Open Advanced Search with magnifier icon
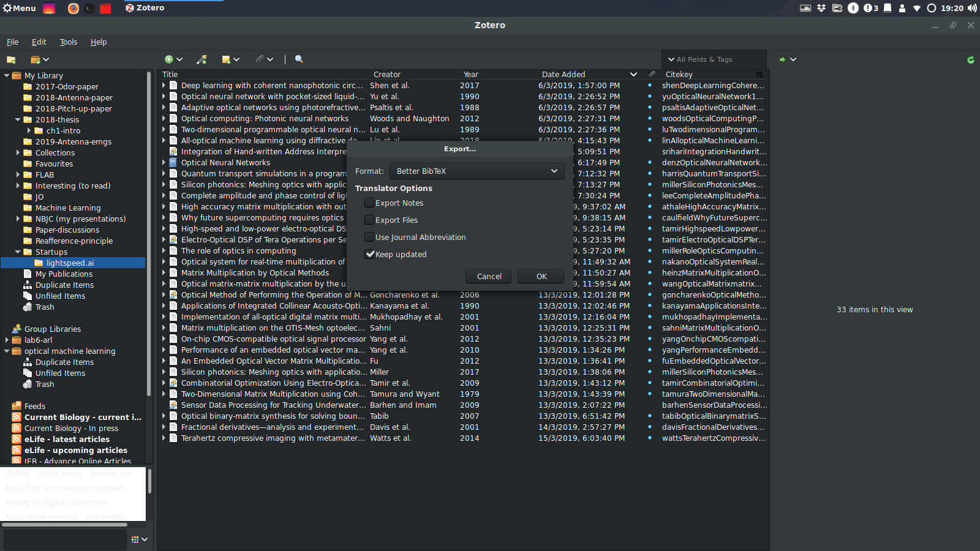980x551 pixels. pyautogui.click(x=299, y=59)
